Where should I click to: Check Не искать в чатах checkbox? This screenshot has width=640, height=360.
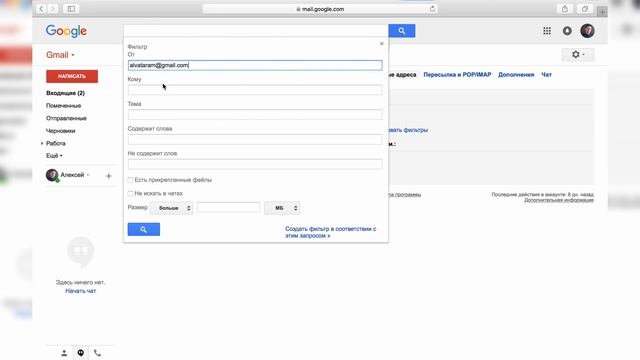click(130, 193)
